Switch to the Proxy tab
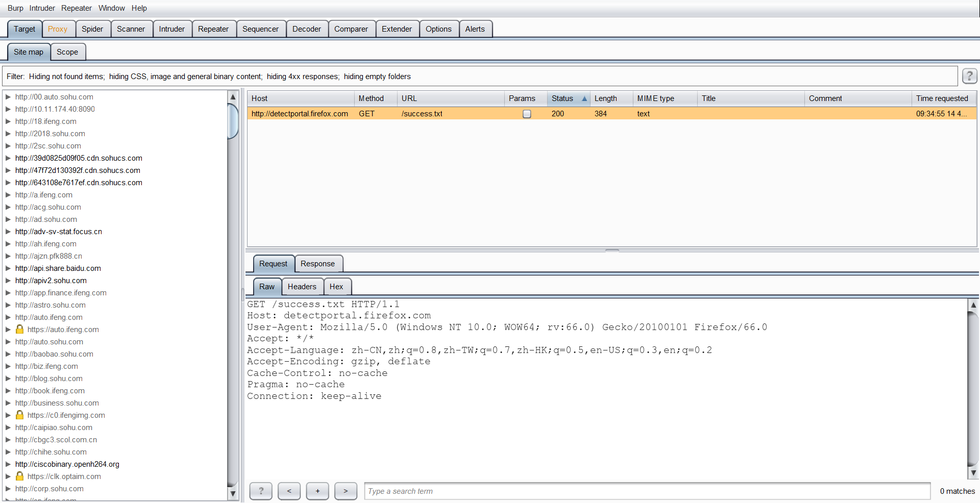 58,29
